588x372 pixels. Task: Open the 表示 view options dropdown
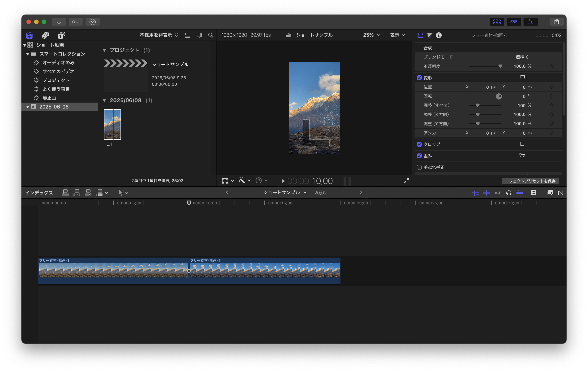[x=397, y=35]
